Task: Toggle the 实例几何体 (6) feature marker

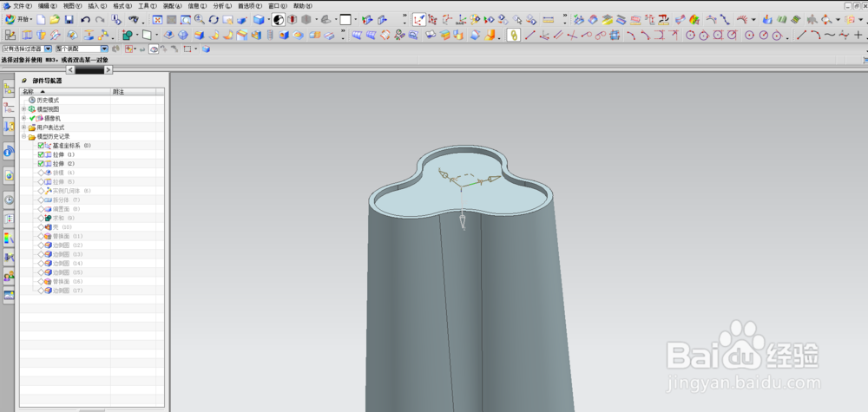Action: click(x=41, y=191)
